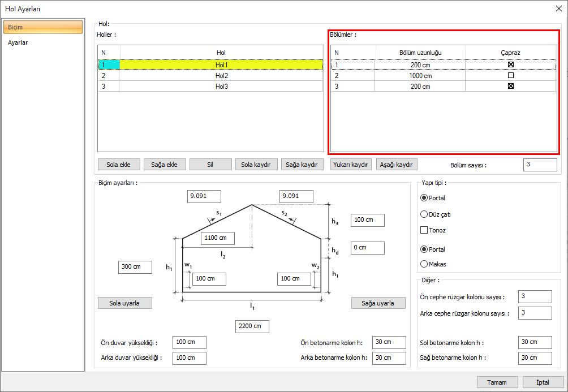The width and height of the screenshot is (568, 392).
Task: Click the Sağa uyarla button
Action: point(378,303)
